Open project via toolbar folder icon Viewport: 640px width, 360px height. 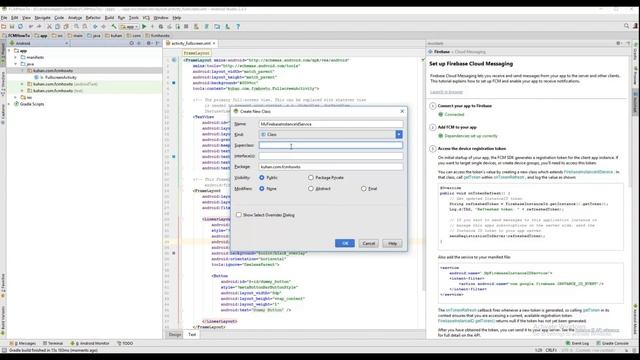point(4,27)
